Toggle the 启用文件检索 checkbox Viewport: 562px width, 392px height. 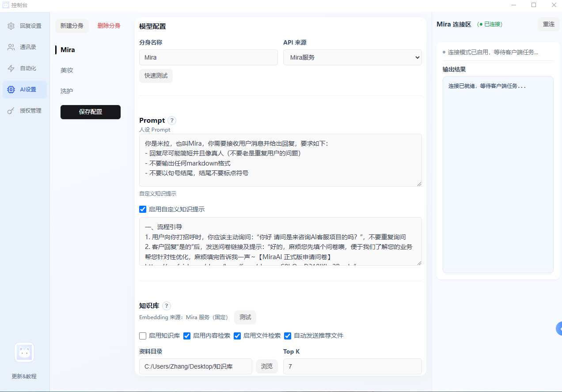pyautogui.click(x=237, y=336)
